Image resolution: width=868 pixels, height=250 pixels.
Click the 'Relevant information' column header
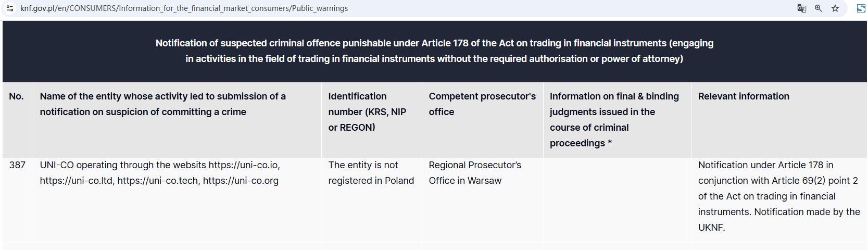(744, 96)
